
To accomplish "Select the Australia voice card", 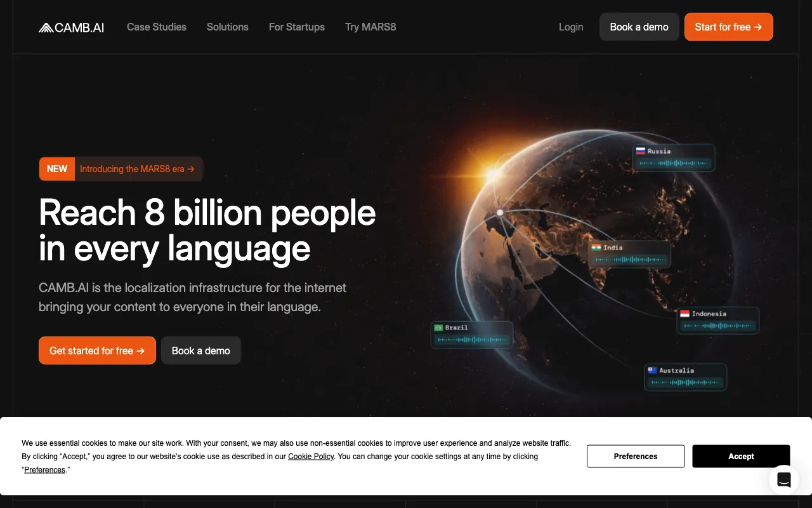I will click(x=686, y=377).
